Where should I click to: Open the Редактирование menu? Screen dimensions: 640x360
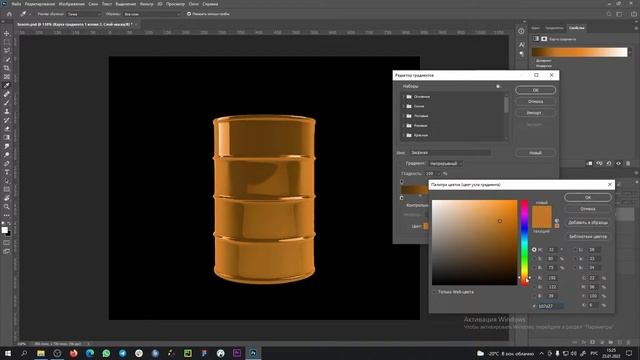(x=40, y=4)
